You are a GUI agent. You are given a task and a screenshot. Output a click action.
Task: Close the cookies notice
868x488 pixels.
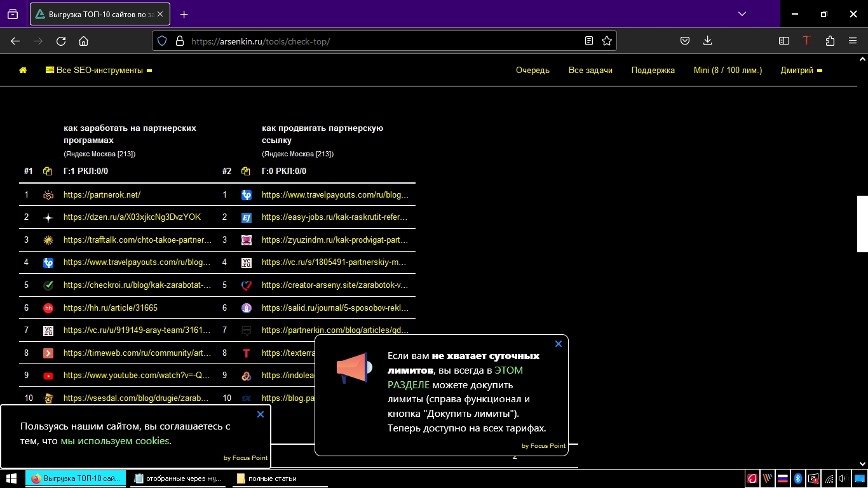click(x=261, y=414)
